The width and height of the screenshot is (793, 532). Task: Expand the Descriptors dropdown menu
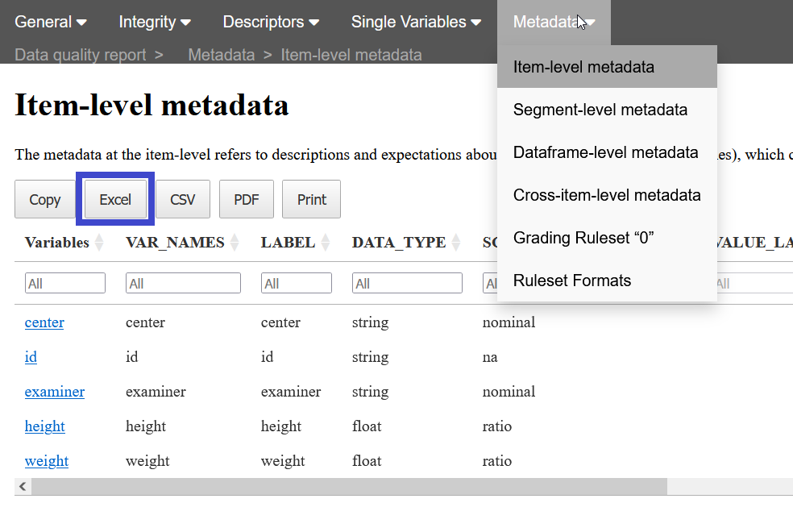point(271,22)
